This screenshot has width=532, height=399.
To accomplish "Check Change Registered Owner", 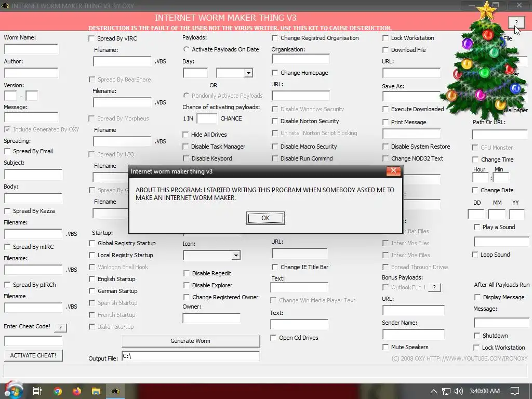I will [x=187, y=297].
